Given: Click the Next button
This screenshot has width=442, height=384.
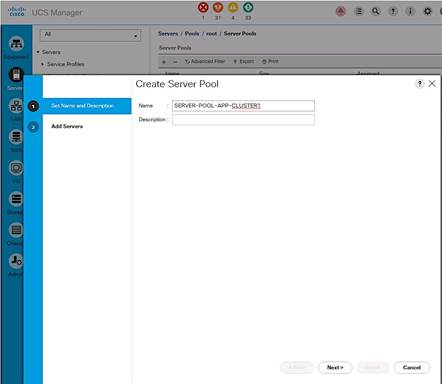Looking at the screenshot, I should 335,367.
